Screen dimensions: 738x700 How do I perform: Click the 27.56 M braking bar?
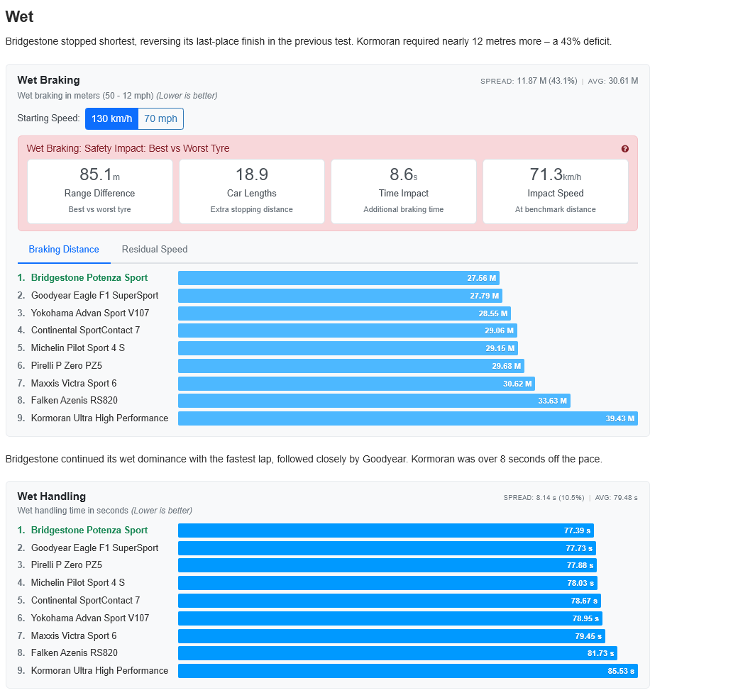[339, 278]
